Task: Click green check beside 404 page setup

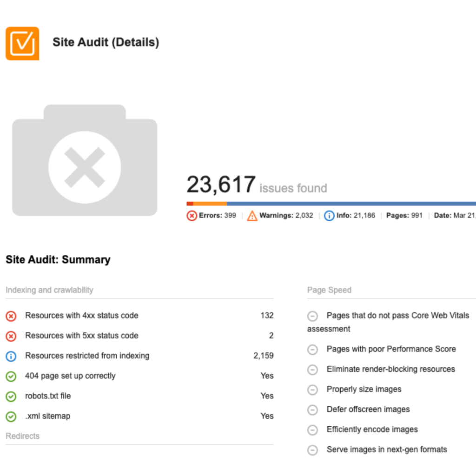Action: [11, 376]
